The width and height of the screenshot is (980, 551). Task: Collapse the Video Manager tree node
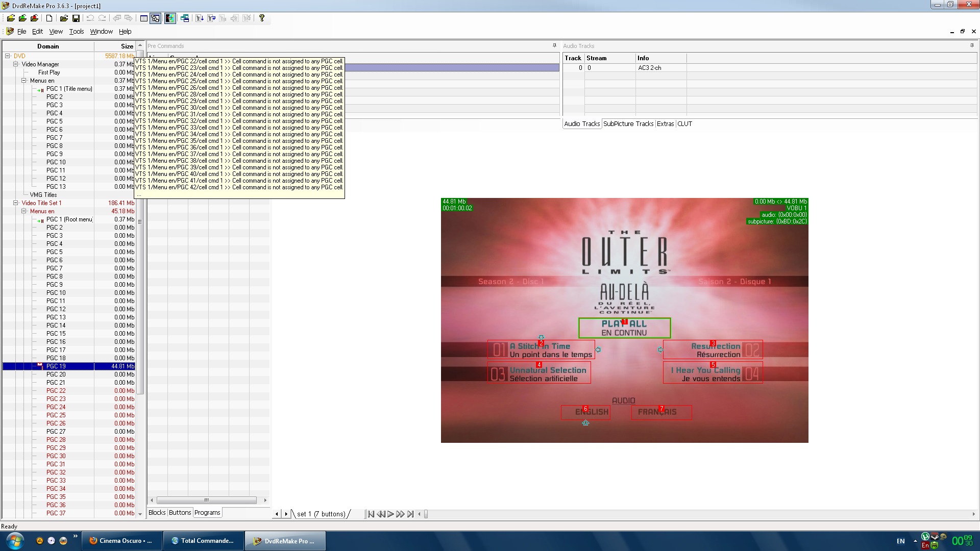point(16,64)
